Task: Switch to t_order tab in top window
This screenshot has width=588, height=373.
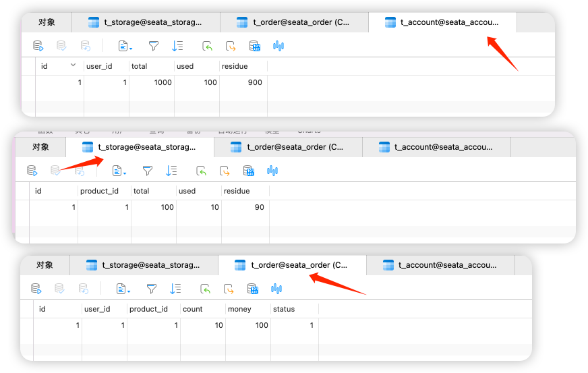Action: pyautogui.click(x=295, y=22)
